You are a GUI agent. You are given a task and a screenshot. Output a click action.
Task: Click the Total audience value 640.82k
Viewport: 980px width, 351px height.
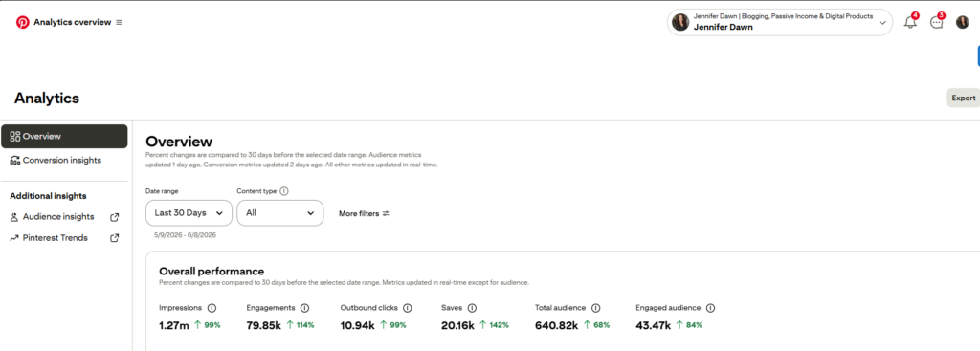[556, 325]
